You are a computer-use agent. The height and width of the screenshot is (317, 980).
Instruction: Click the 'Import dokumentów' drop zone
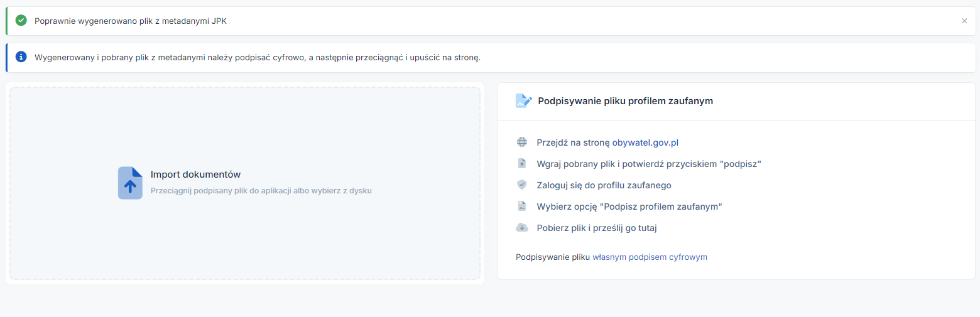[x=245, y=183]
